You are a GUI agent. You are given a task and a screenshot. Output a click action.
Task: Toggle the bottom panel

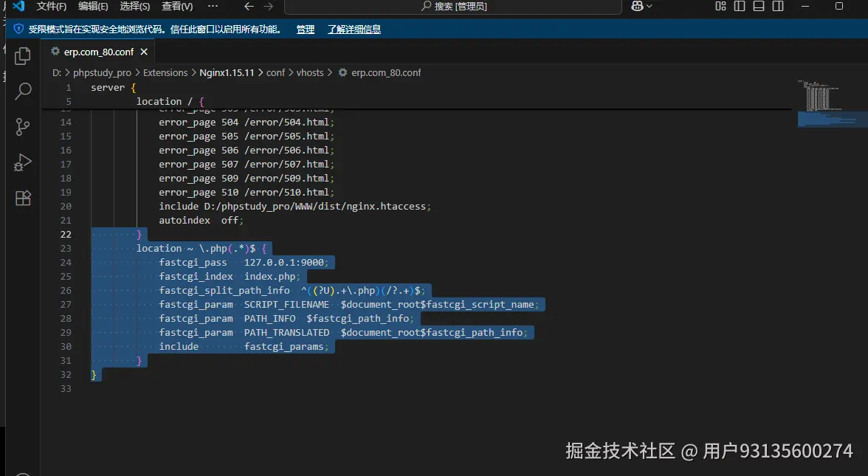[759, 6]
